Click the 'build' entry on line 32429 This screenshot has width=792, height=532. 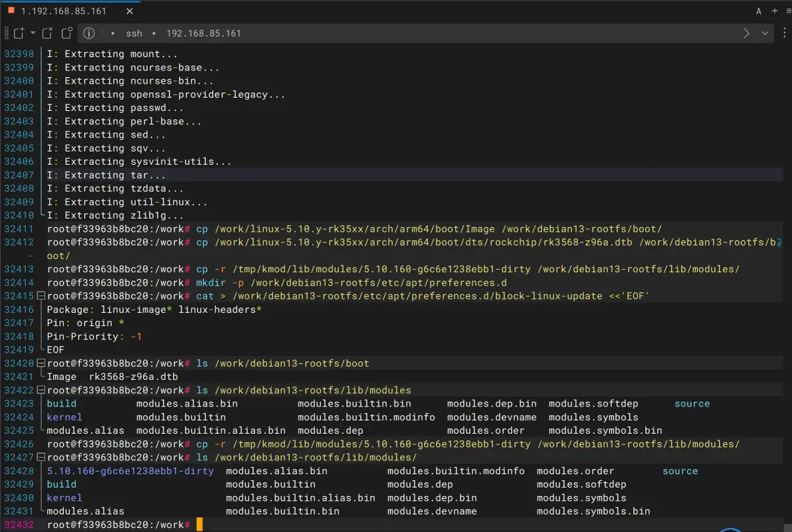point(62,484)
